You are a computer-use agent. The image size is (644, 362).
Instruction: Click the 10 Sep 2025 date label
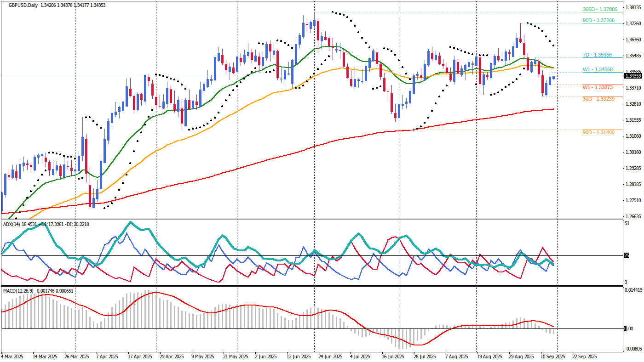point(552,356)
